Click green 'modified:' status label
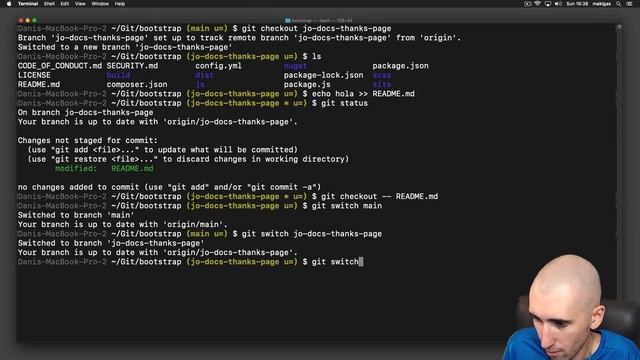 76,168
